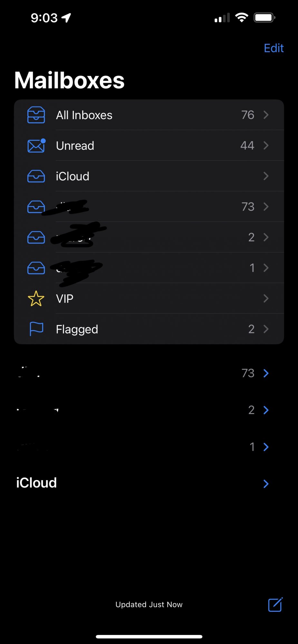The image size is (298, 644).
Task: Tap the battery status icon
Action: [x=264, y=17]
